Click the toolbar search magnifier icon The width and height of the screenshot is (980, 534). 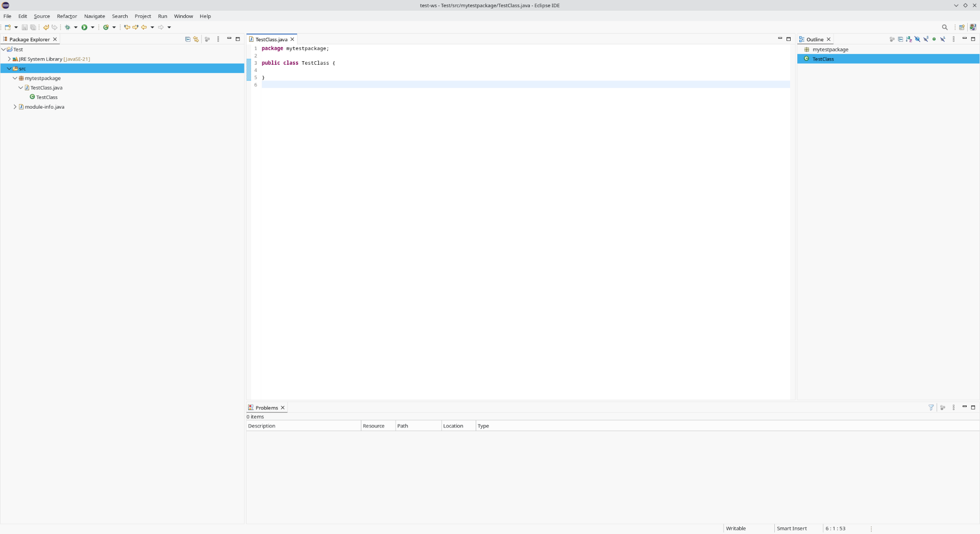click(945, 28)
